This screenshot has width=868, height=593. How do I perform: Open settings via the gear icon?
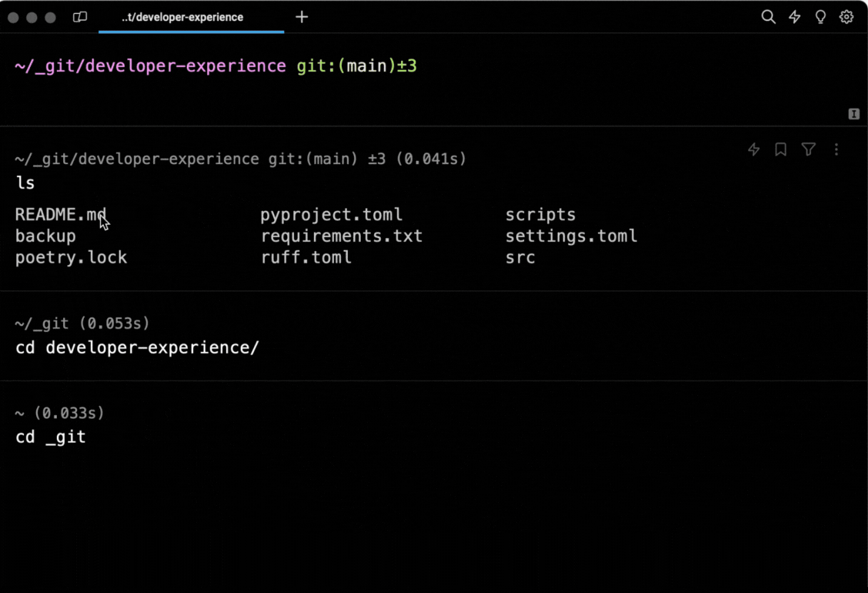(846, 17)
